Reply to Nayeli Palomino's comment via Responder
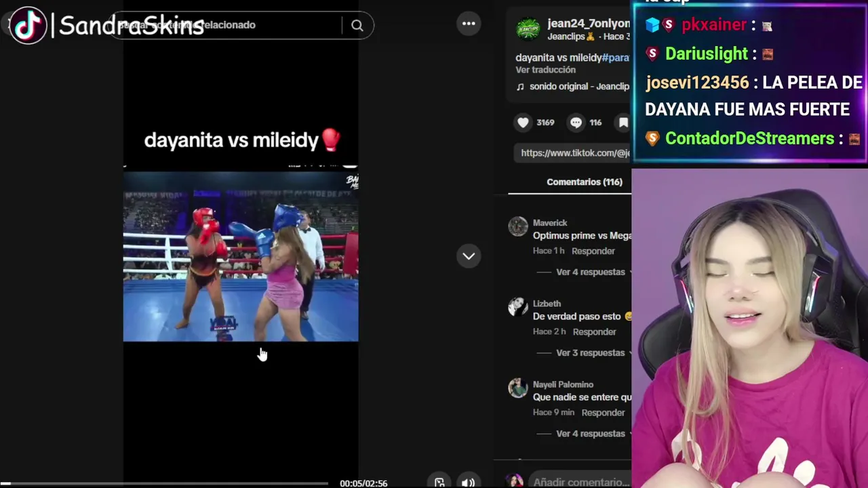The width and height of the screenshot is (868, 488). [603, 412]
